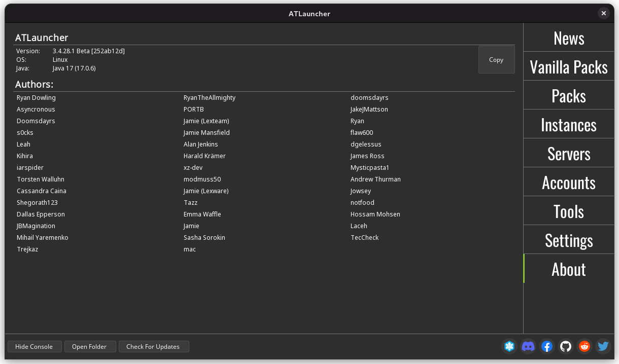Open the Twitter profile icon
The height and width of the screenshot is (364, 619).
(603, 346)
